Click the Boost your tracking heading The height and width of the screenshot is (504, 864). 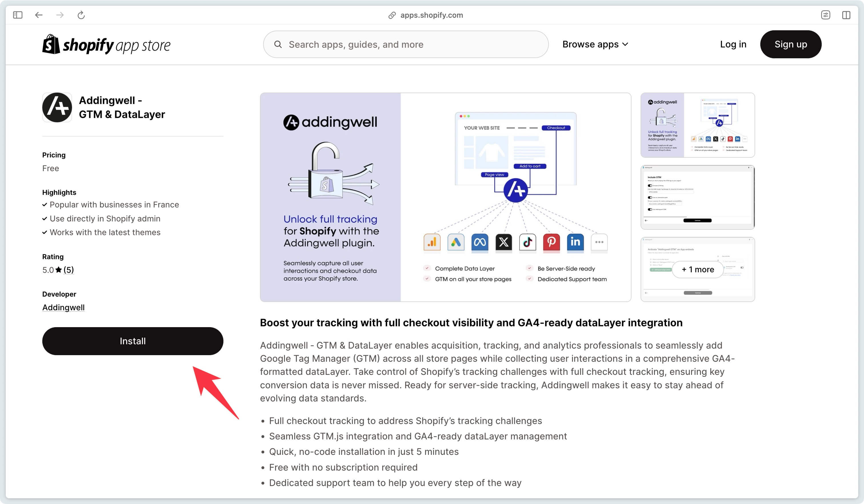(471, 323)
